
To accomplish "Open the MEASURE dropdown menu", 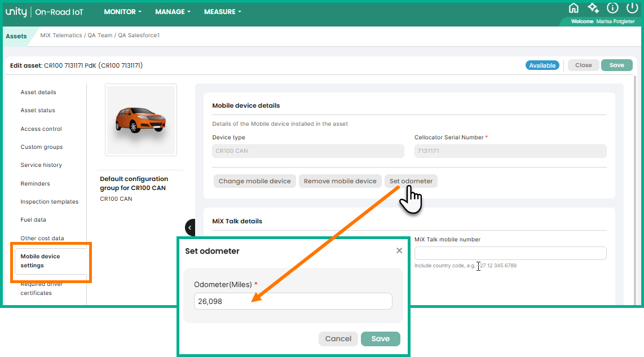I will (222, 12).
